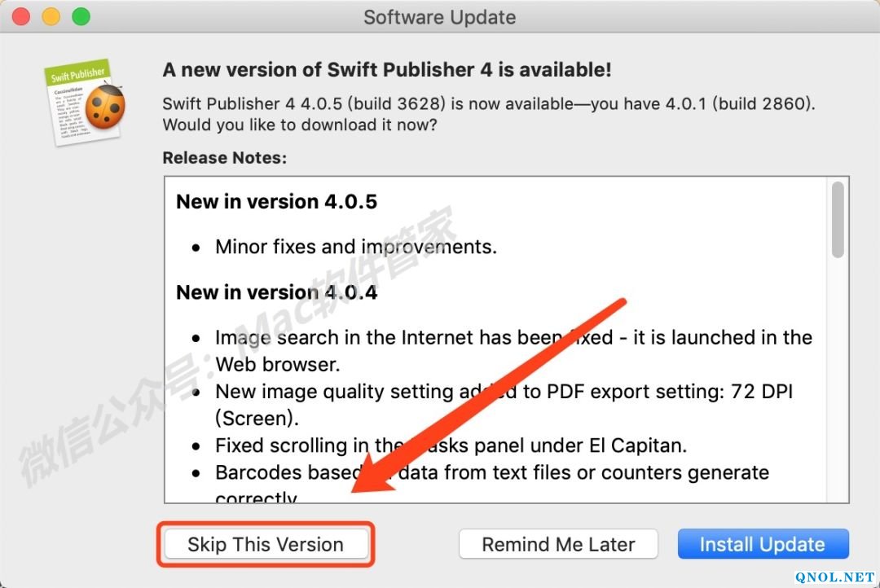The image size is (880, 588).
Task: Click the "A new version" bold headline
Action: (x=386, y=70)
